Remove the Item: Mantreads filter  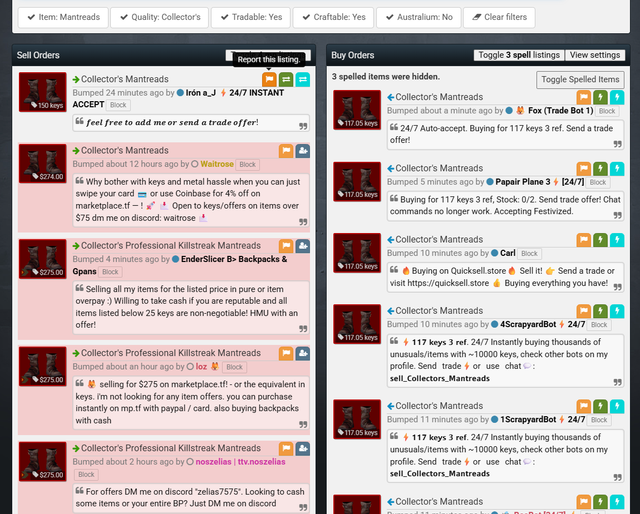pyautogui.click(x=63, y=17)
